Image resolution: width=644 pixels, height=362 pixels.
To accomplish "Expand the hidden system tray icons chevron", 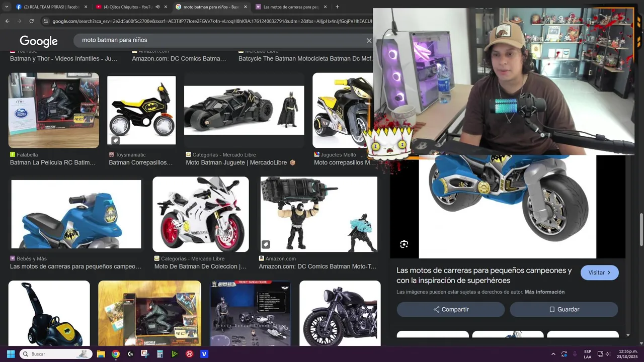I will [553, 354].
